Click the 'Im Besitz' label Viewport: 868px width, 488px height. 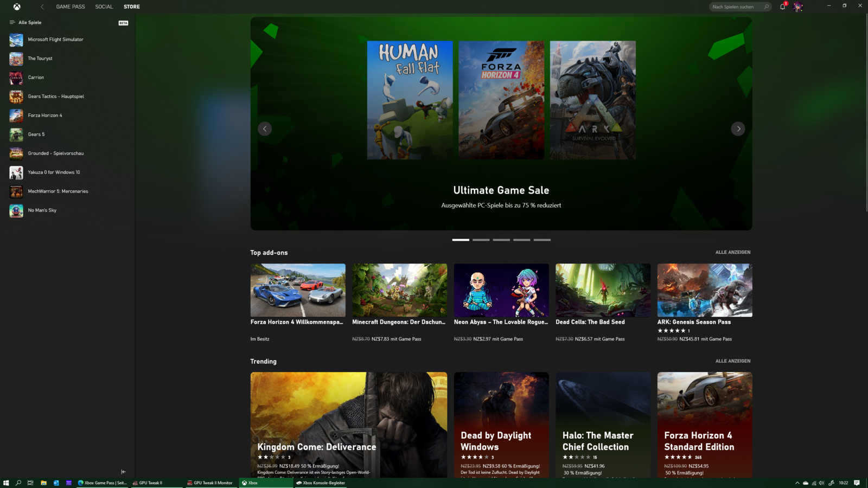[x=260, y=339]
